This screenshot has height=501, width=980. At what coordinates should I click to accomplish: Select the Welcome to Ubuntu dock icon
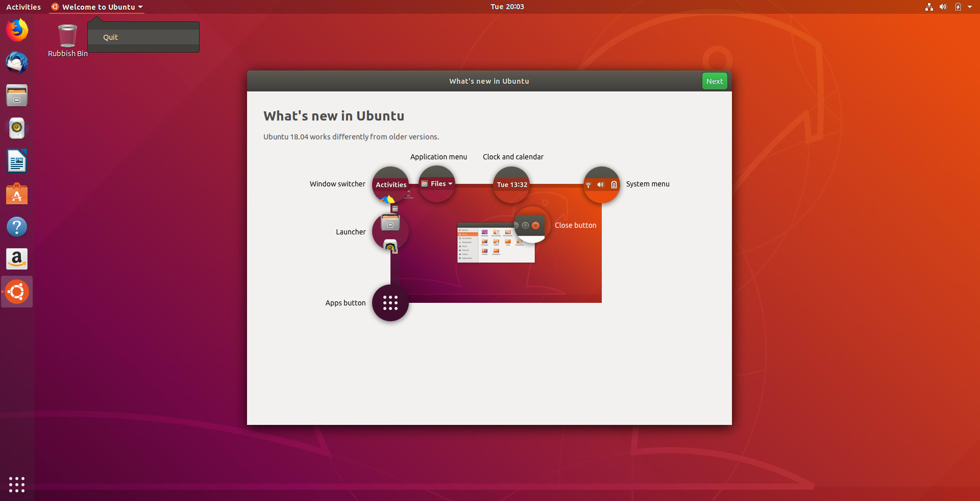(17, 292)
